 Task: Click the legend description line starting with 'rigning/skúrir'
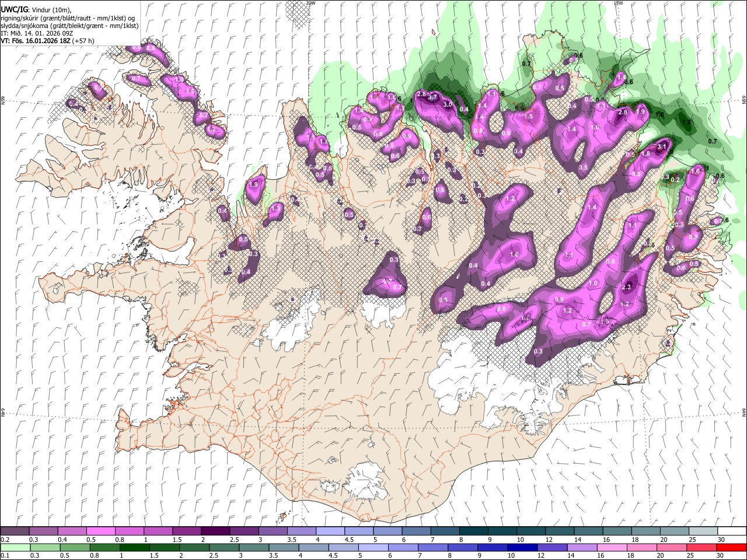point(68,18)
